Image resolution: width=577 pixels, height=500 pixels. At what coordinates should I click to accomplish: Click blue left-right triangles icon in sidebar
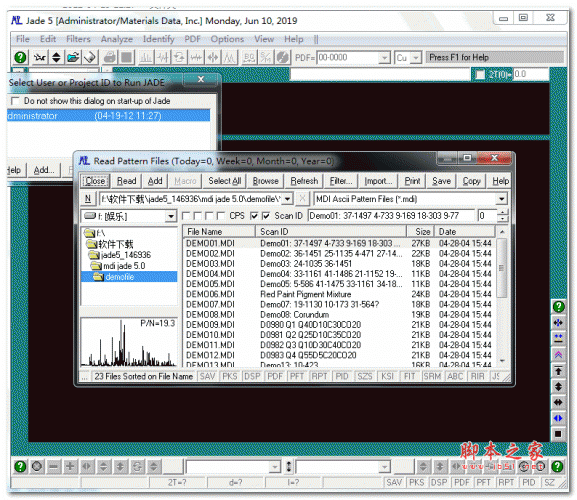559,418
